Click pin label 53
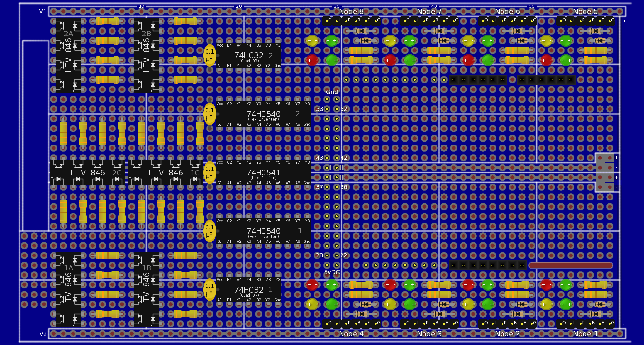The image size is (644, 345). [320, 109]
